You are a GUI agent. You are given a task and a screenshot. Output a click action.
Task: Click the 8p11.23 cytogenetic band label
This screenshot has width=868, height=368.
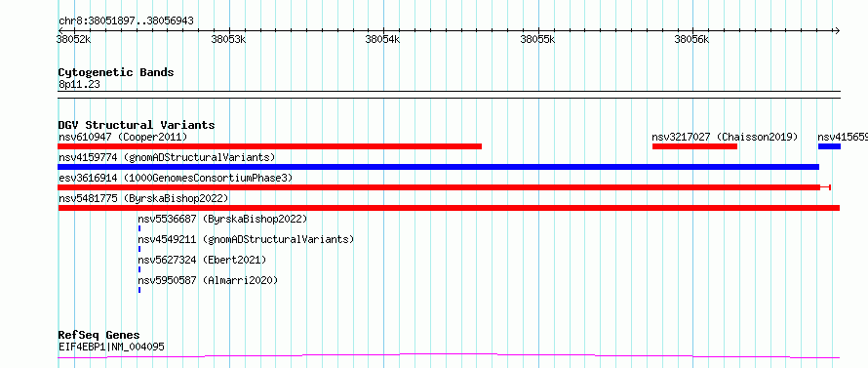(x=79, y=85)
